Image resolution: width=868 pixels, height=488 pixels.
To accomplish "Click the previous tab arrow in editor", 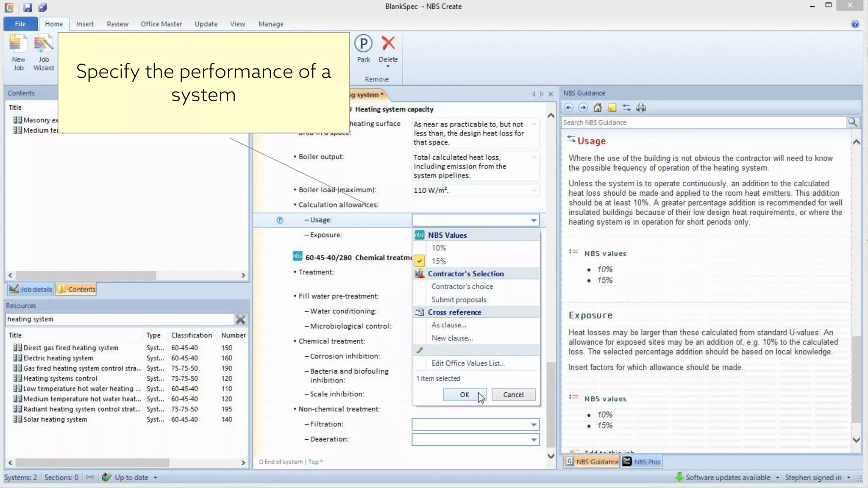I will click(534, 94).
